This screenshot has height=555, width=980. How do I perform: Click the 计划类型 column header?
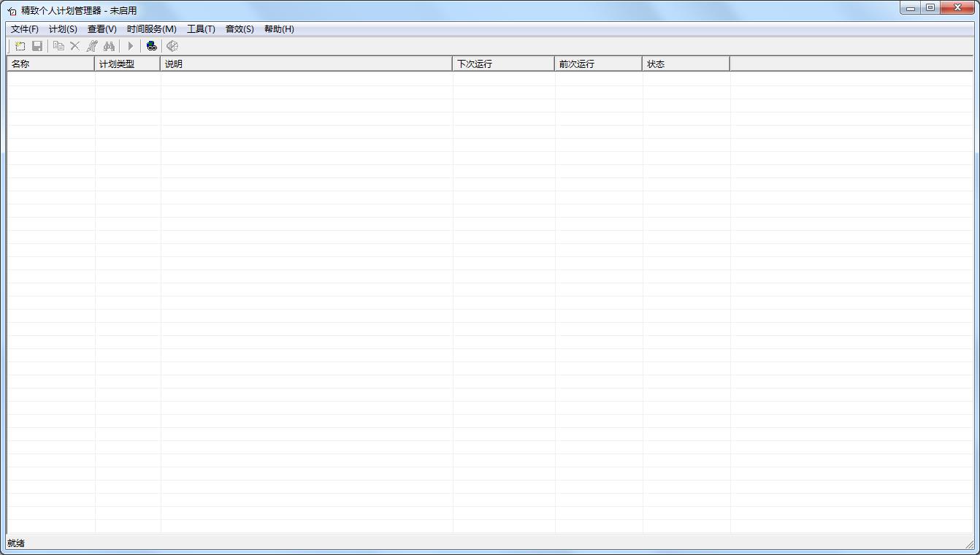128,64
